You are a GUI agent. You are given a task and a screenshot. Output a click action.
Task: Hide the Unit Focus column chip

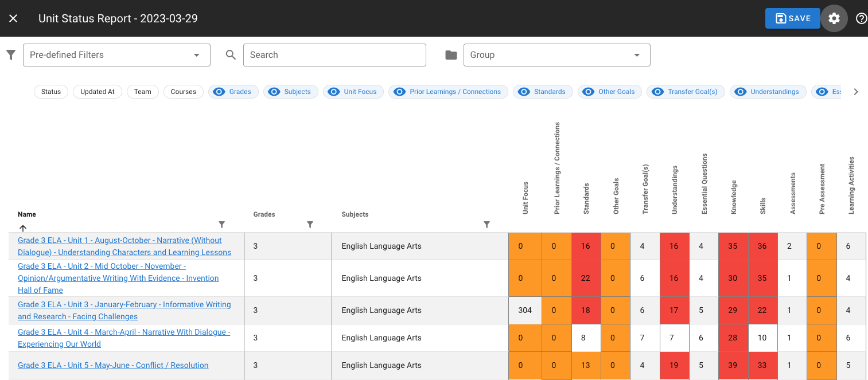[353, 92]
